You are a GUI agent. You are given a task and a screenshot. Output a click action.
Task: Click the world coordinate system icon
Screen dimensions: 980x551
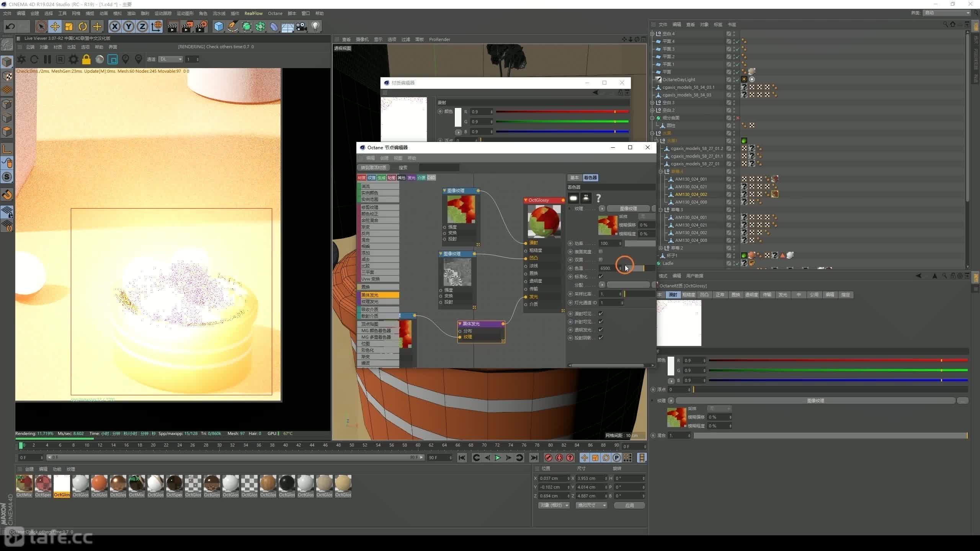pos(157,26)
